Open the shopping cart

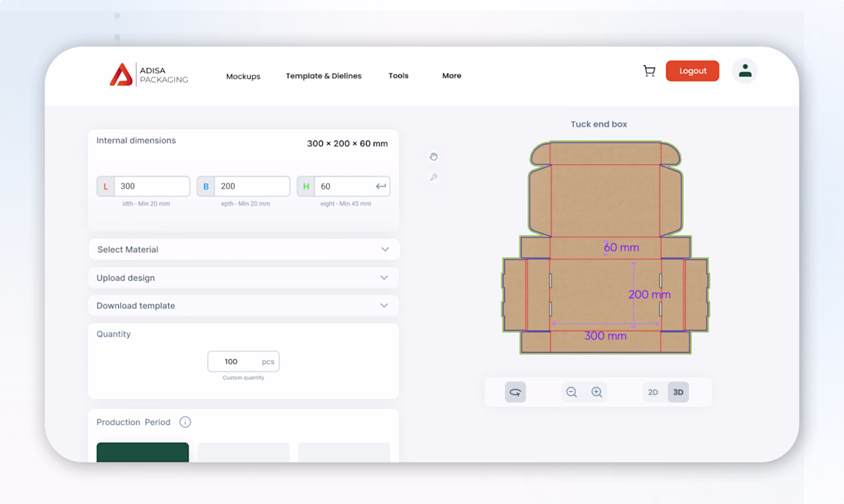click(x=649, y=71)
